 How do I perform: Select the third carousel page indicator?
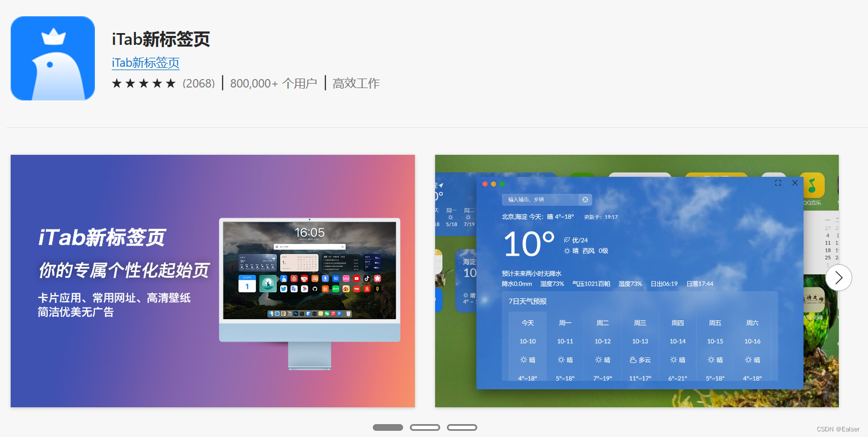(x=462, y=427)
